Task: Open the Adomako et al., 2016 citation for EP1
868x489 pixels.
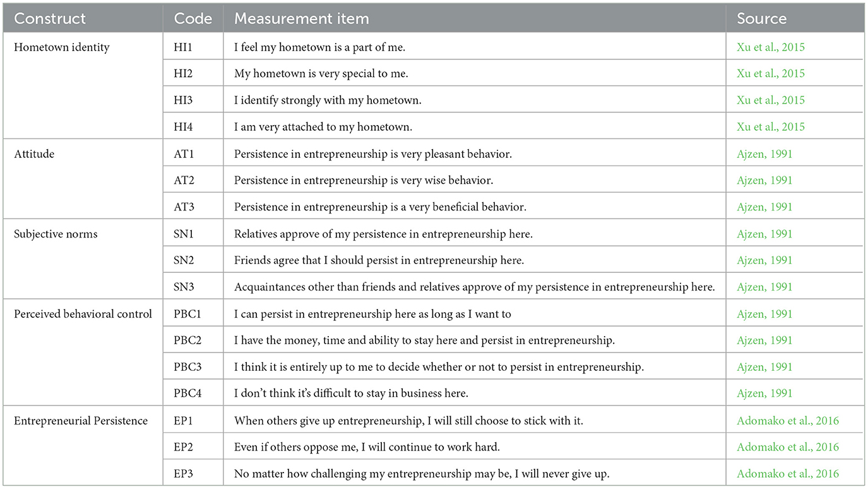Action: (x=788, y=421)
